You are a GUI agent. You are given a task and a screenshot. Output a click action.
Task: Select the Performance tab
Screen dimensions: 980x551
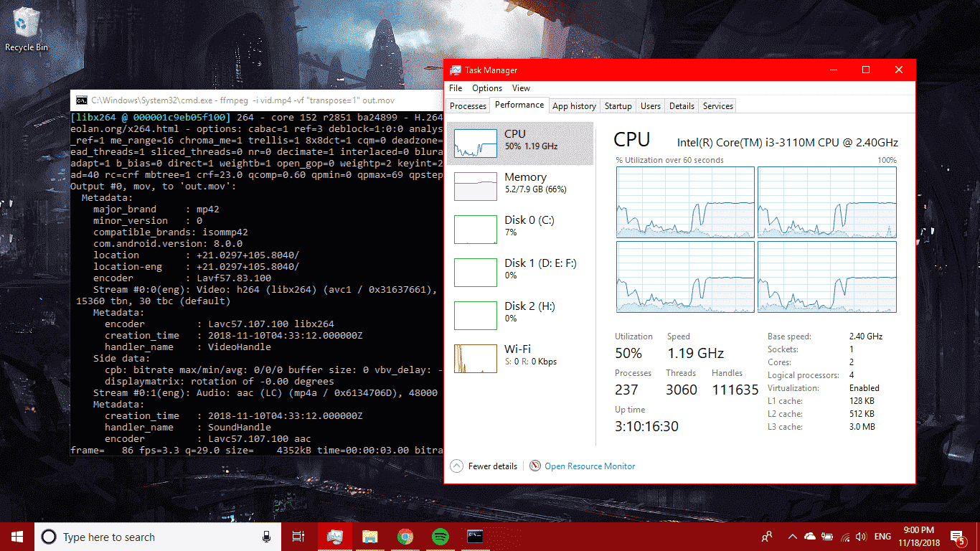pos(519,105)
